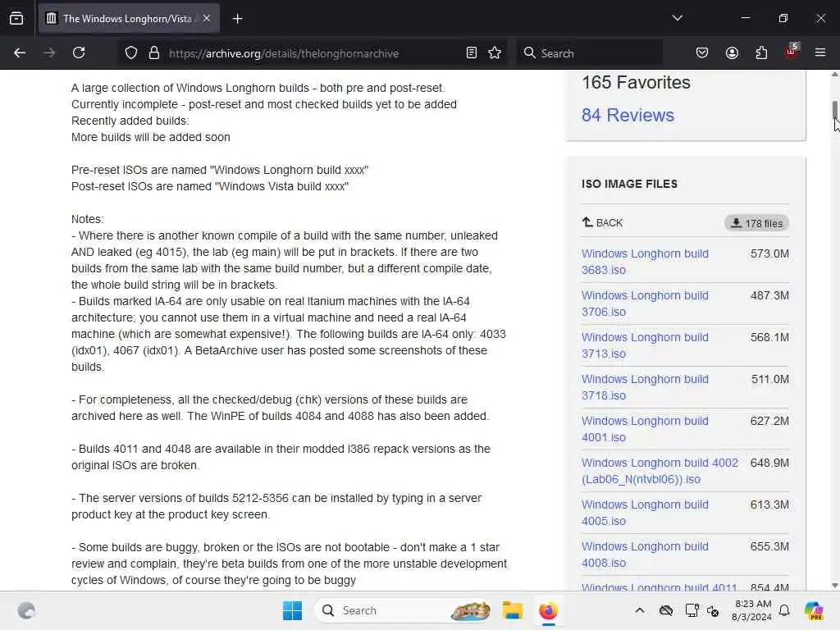Viewport: 840px width, 630px height.
Task: Open Longhorn build 4002 Lab06_N iso
Action: pyautogui.click(x=660, y=470)
